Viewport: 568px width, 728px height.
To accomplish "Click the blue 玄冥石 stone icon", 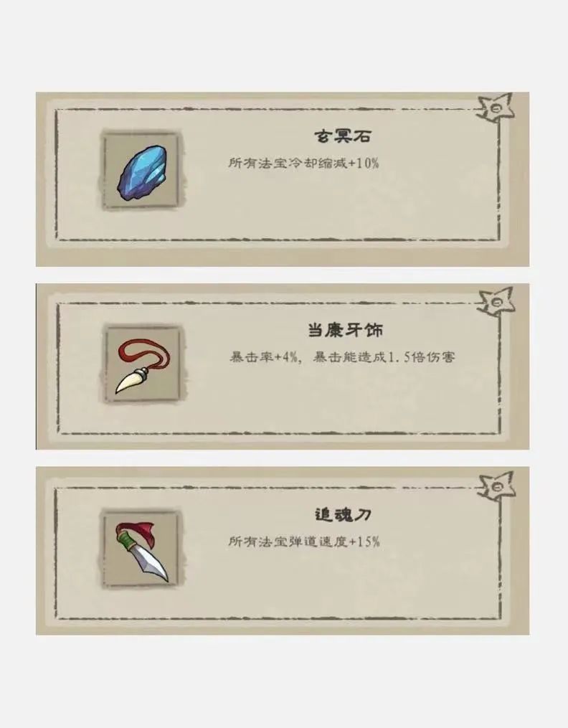I will [x=141, y=173].
